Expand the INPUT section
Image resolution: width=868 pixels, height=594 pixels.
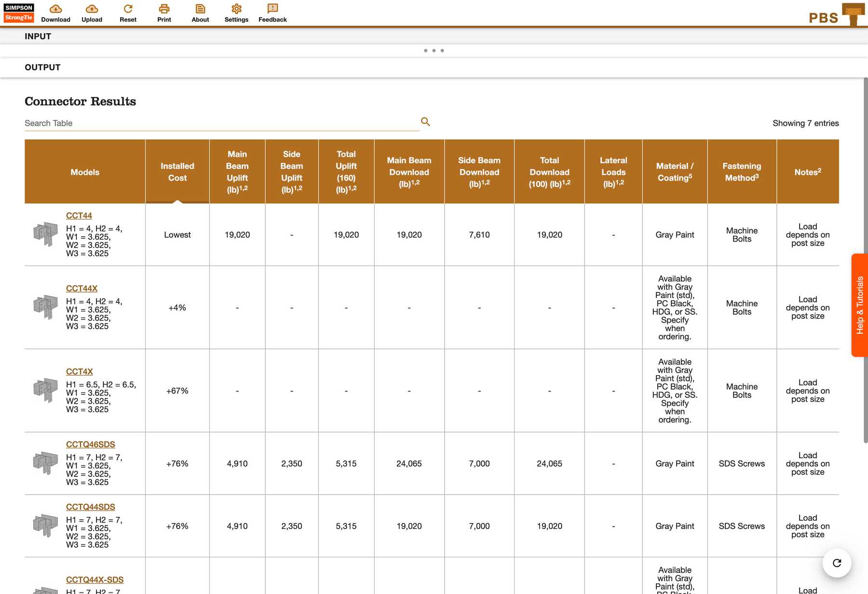(38, 36)
